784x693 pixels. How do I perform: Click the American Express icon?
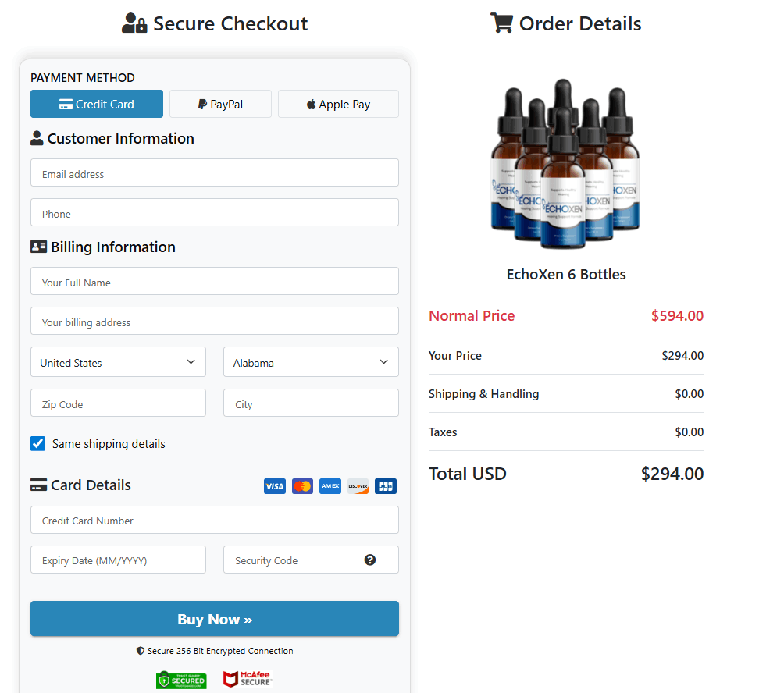point(330,485)
